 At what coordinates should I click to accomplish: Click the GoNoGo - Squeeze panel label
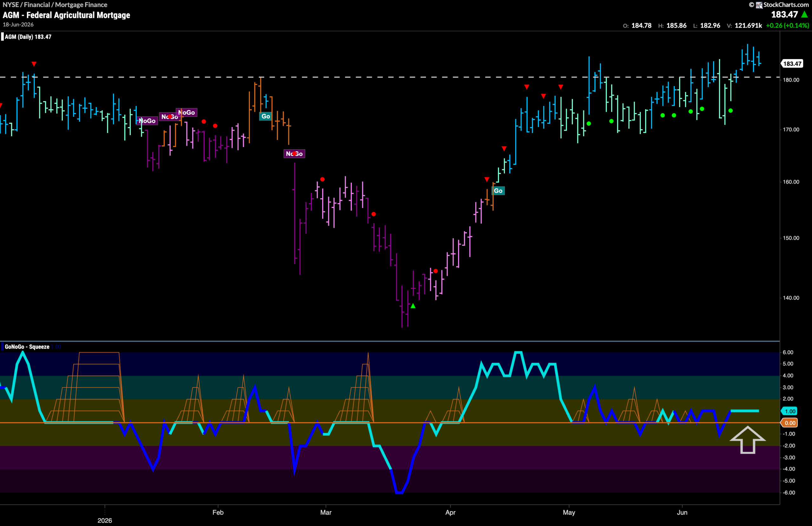point(27,347)
